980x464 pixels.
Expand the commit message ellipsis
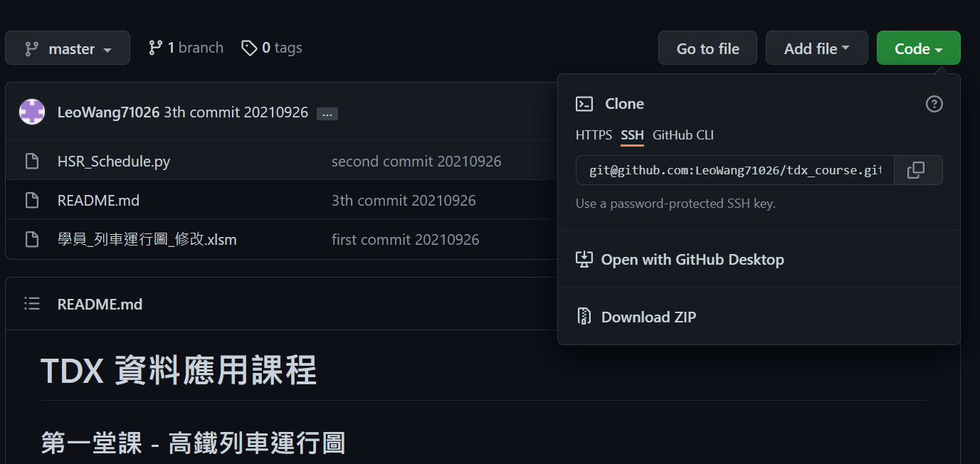[327, 113]
